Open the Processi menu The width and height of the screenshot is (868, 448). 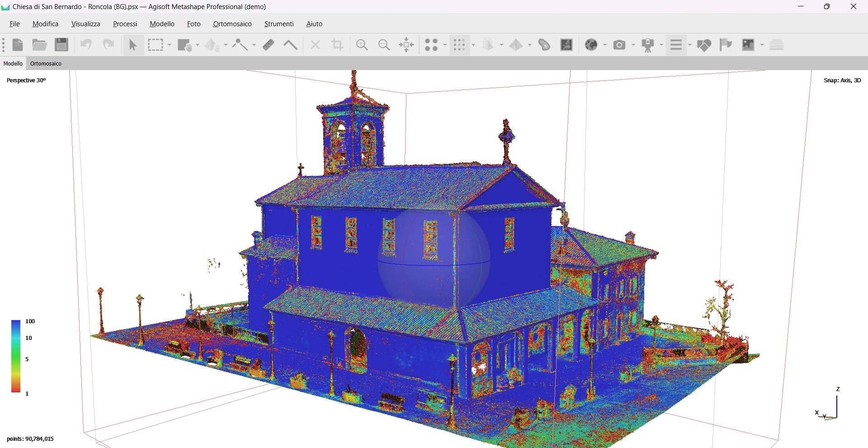(125, 24)
